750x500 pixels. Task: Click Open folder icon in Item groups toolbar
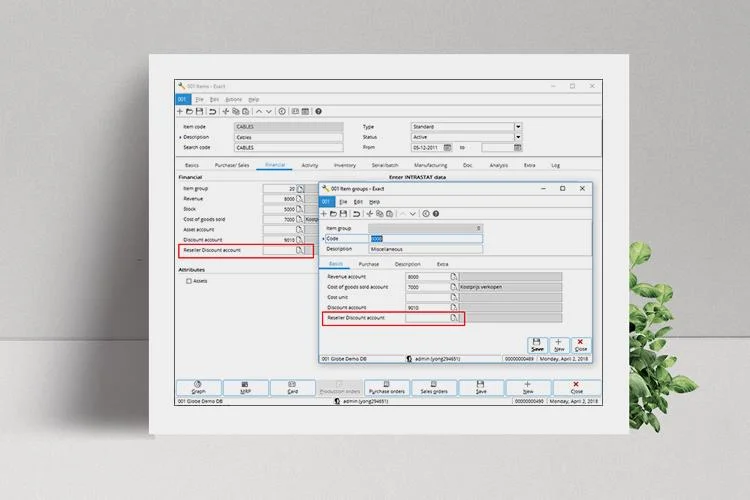coord(333,214)
